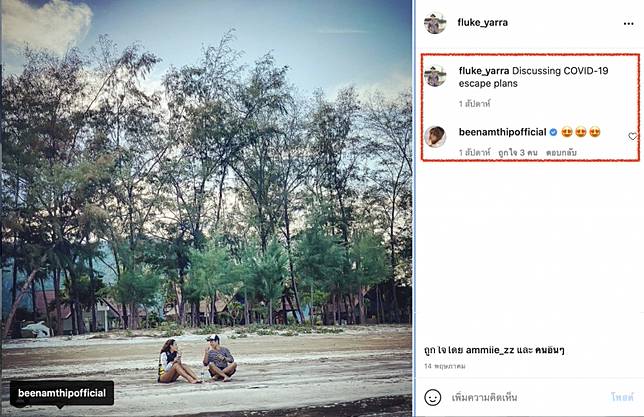The image size is (644, 417).
Task: Click the โพสต์ post button
Action: [622, 397]
